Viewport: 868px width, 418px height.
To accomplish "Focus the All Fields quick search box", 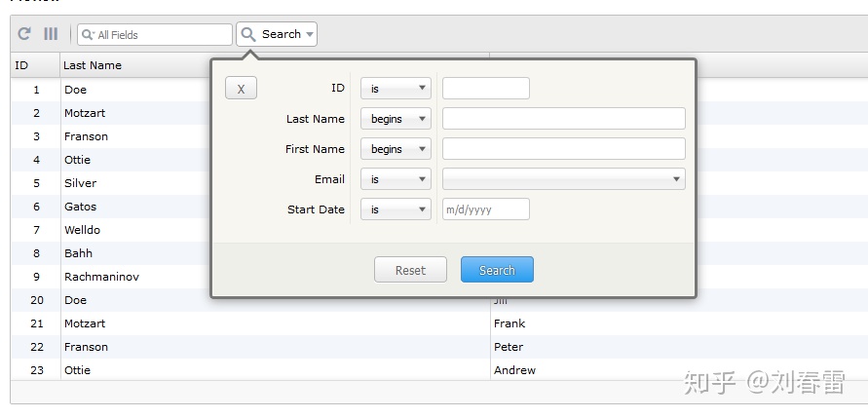I will (155, 35).
